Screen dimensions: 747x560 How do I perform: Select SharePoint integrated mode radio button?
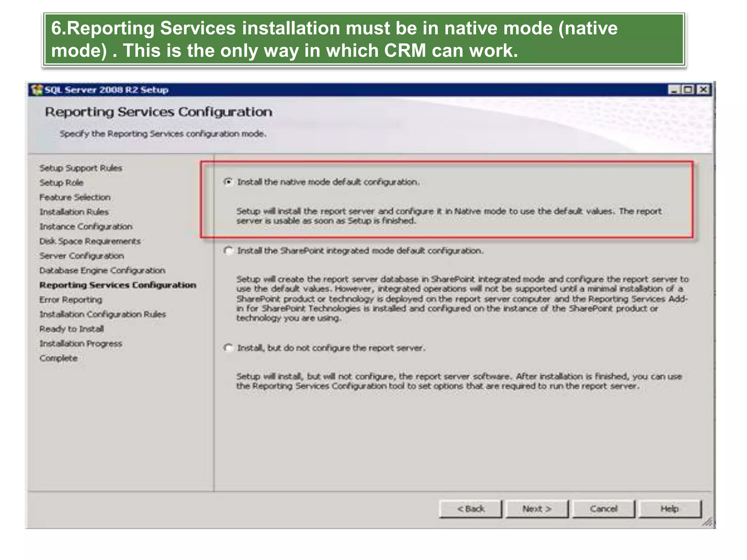228,250
